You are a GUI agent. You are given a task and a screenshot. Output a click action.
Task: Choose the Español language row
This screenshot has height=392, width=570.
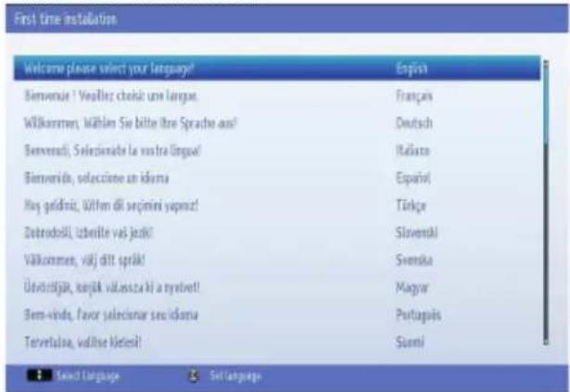tap(277, 178)
